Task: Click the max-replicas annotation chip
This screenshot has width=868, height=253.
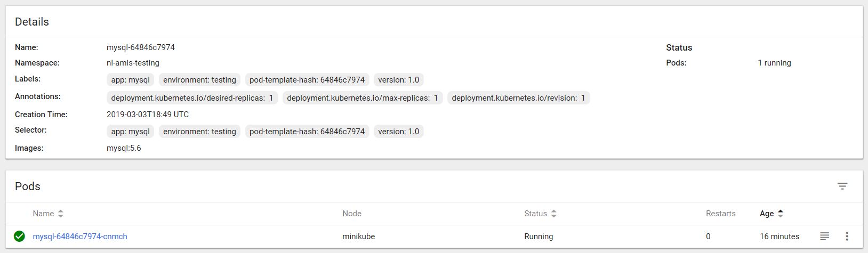Action: pos(362,98)
